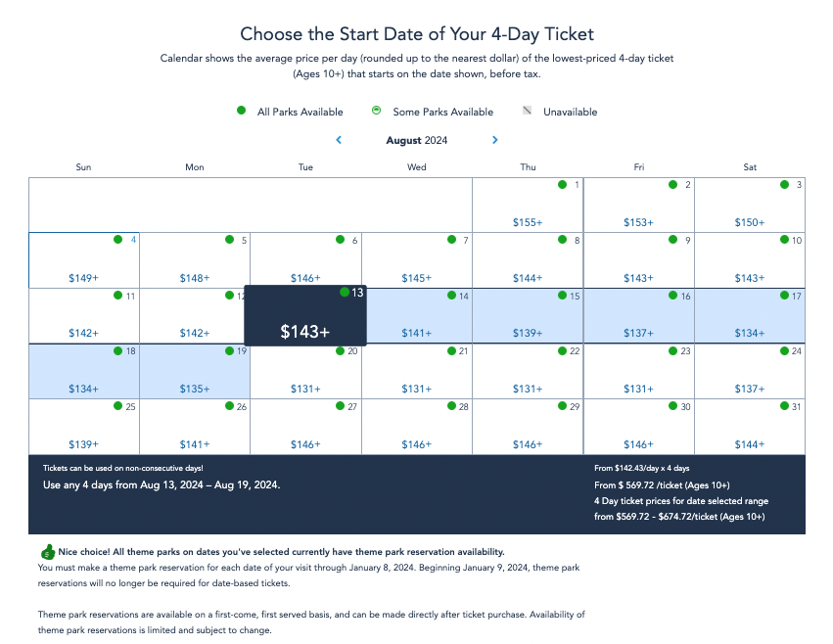Screen dimensions: 833x644
Task: Click the All Parks Available green dot
Action: [242, 111]
